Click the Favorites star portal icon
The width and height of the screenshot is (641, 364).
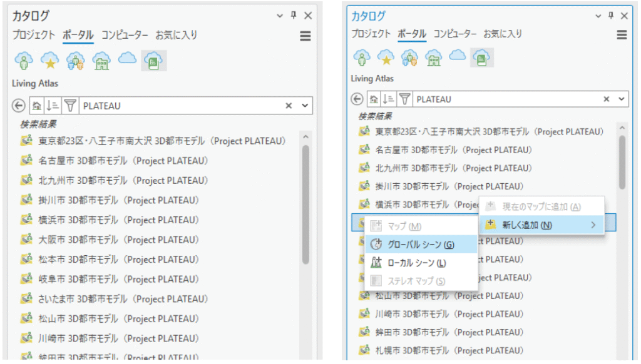49,61
